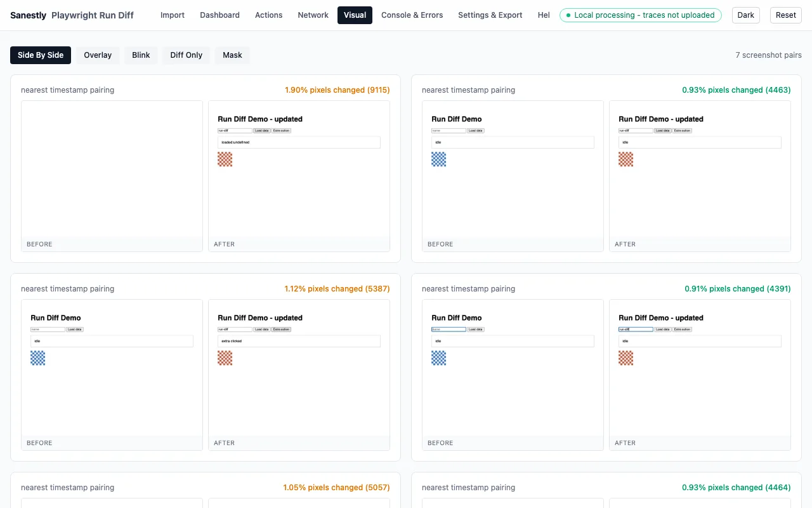
Task: Click 1.12% pixels changed (5387) label
Action: 337,289
